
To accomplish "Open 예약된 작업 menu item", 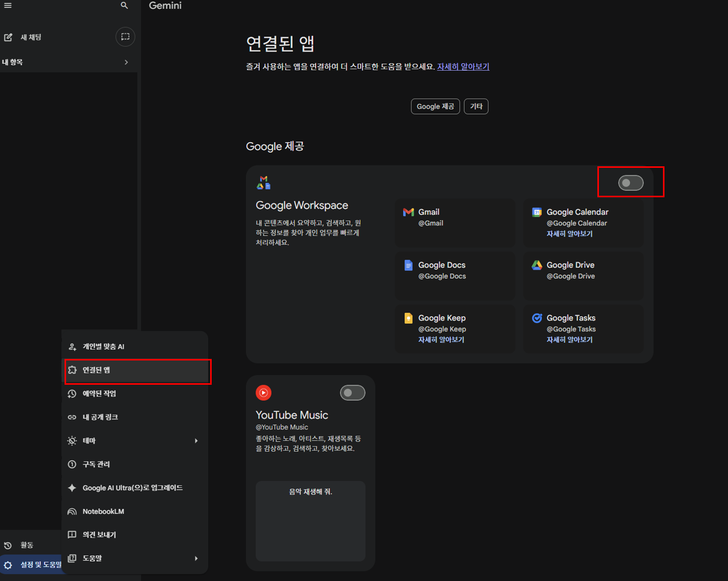I will tap(135, 394).
